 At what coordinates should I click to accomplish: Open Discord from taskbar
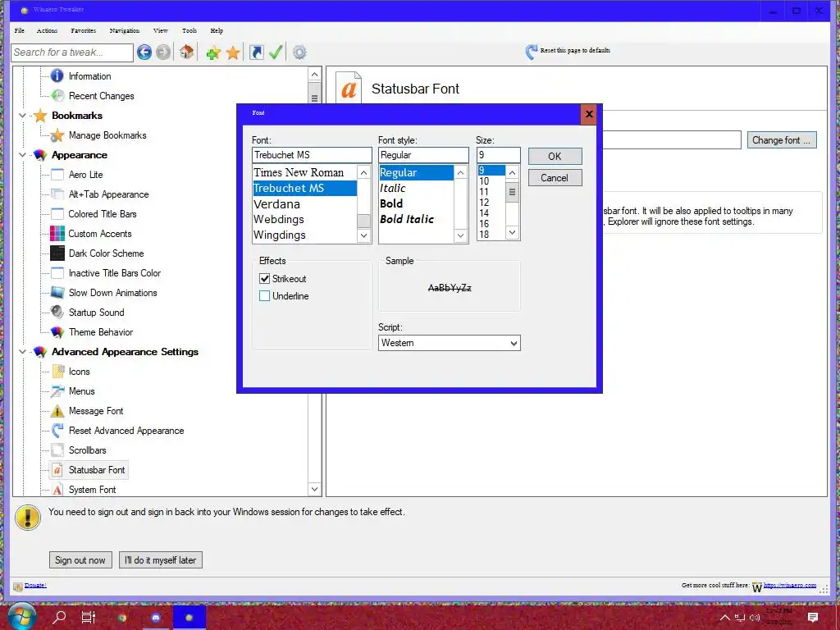[x=156, y=617]
